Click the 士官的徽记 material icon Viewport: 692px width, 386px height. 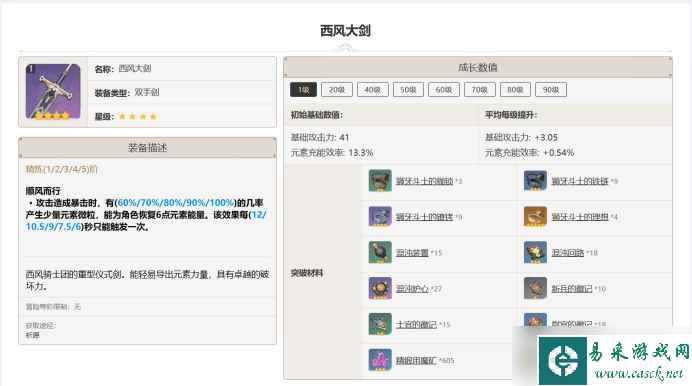point(380,324)
